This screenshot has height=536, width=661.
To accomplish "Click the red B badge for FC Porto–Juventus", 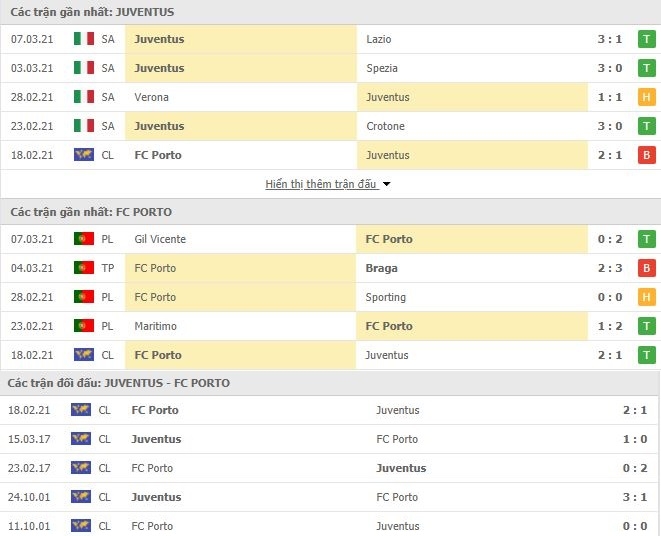I will 646,155.
